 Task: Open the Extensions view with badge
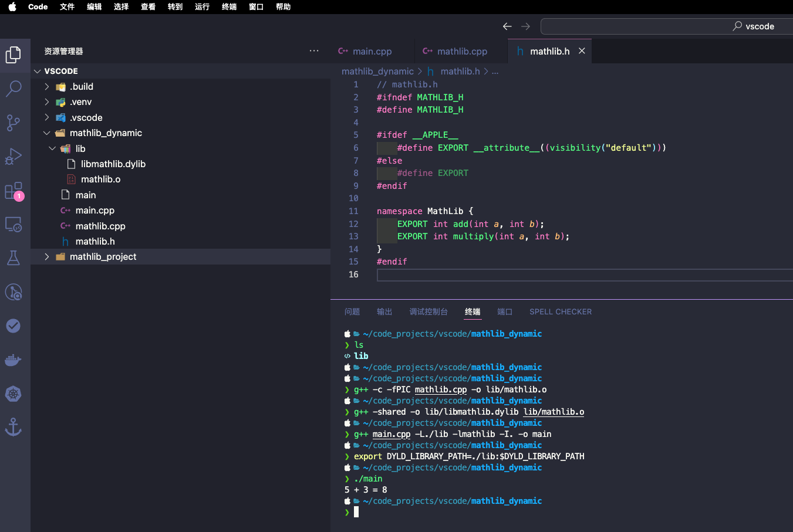click(14, 191)
